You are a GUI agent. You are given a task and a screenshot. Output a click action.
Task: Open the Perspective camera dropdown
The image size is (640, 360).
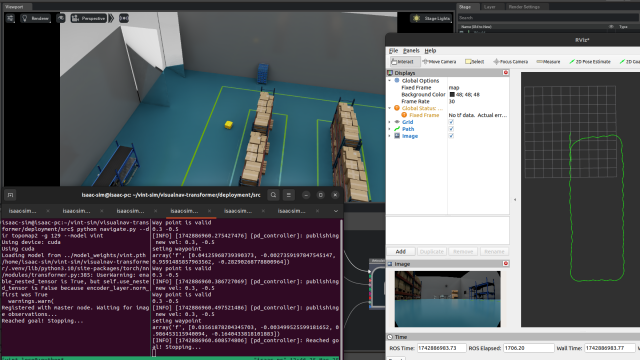(x=89, y=18)
